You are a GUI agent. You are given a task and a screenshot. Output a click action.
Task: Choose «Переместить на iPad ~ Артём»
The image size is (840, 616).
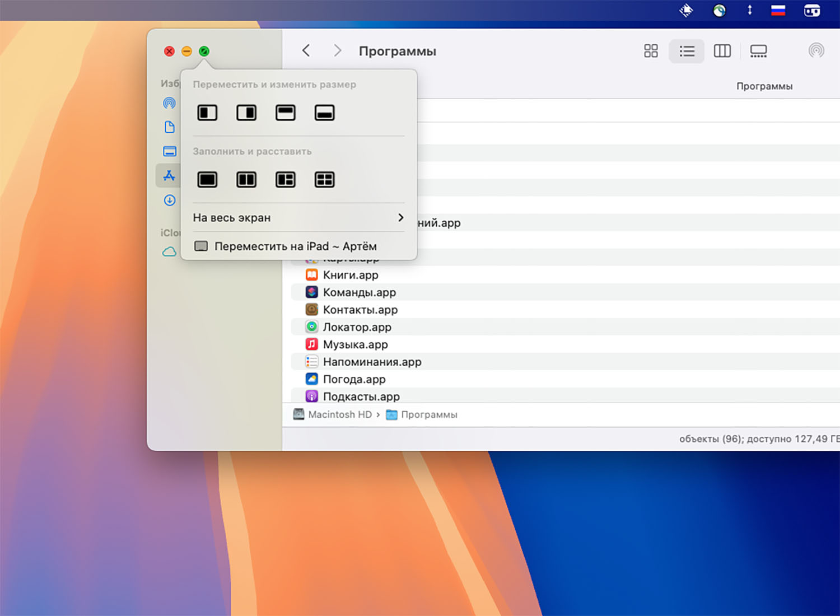pyautogui.click(x=295, y=246)
